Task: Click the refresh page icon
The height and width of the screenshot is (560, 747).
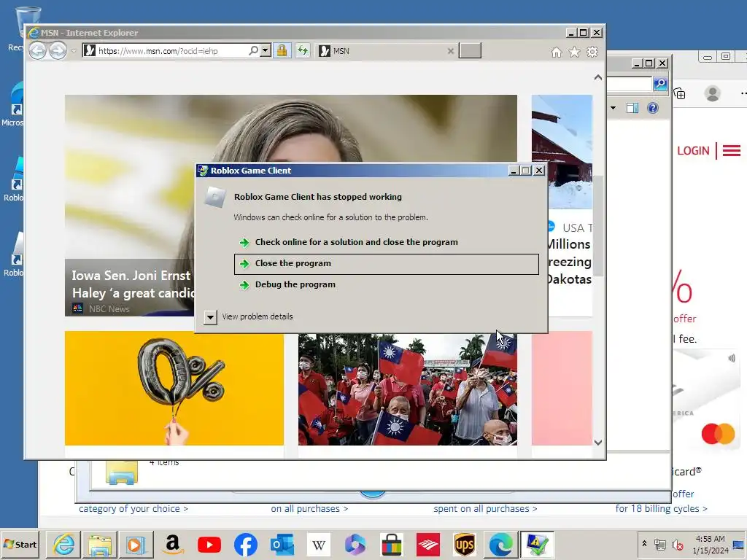Action: [303, 50]
